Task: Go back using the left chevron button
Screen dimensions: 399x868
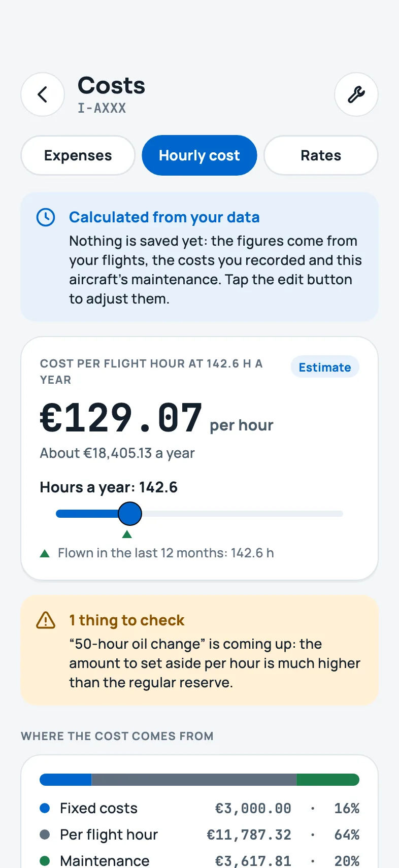Action: (43, 94)
